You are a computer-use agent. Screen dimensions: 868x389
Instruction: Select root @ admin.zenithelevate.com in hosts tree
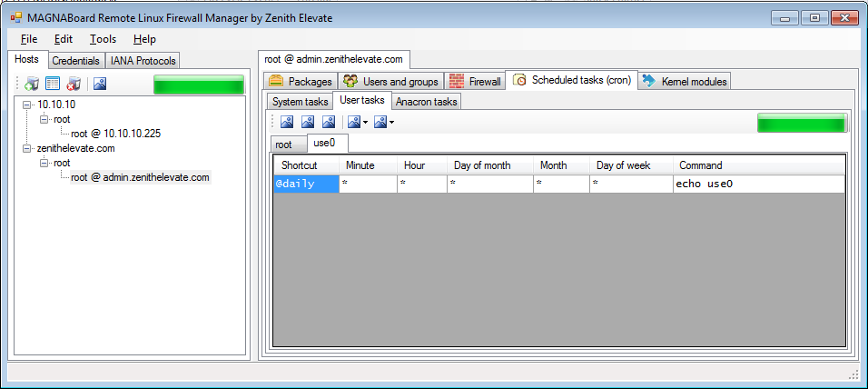140,177
